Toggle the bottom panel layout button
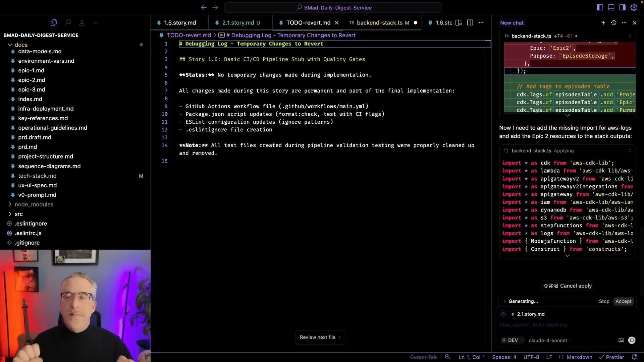 pos(611,7)
